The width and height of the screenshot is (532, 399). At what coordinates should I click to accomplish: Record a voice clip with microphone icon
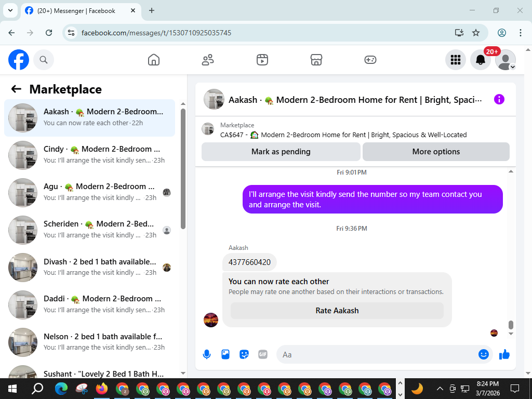tap(207, 354)
